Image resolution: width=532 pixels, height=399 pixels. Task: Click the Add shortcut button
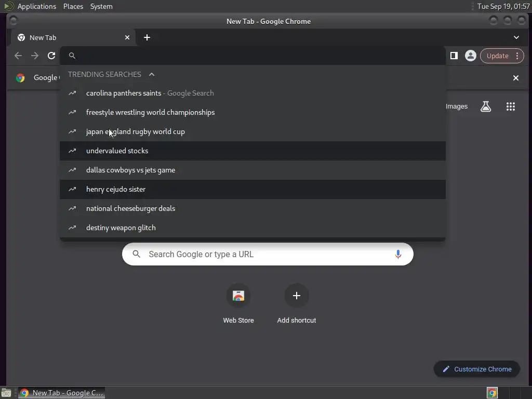point(297,303)
